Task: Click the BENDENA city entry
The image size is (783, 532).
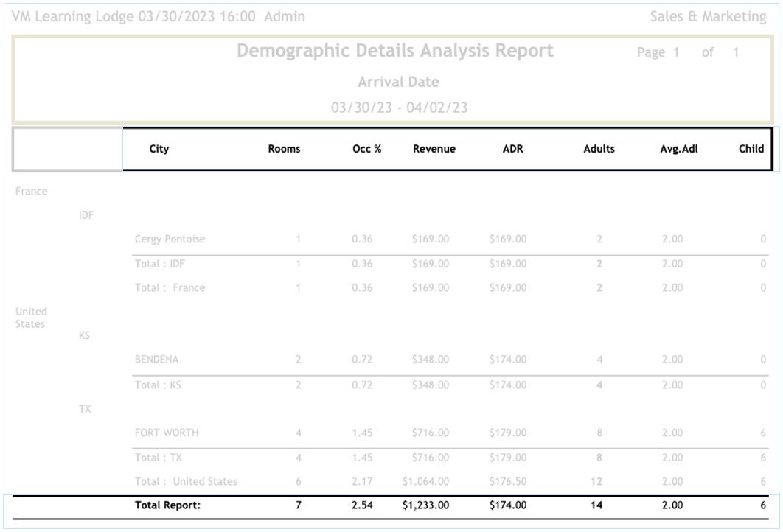Action: [157, 359]
